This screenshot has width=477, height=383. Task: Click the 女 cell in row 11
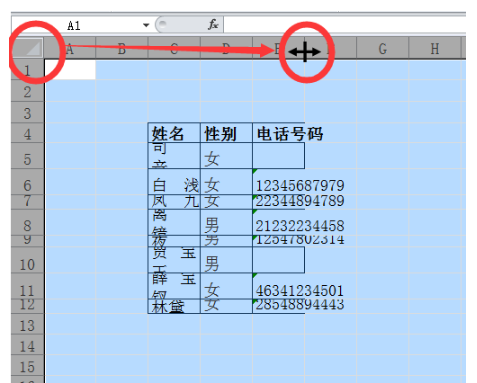click(x=226, y=286)
